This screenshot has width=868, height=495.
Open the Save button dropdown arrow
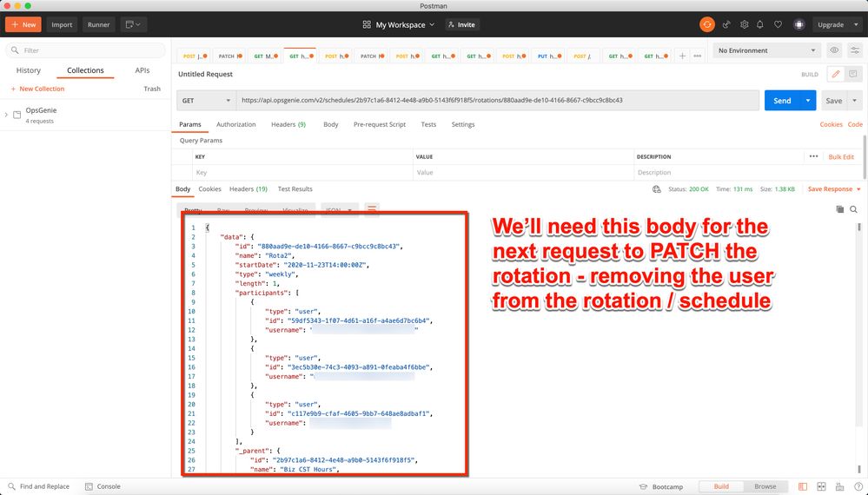click(x=855, y=101)
